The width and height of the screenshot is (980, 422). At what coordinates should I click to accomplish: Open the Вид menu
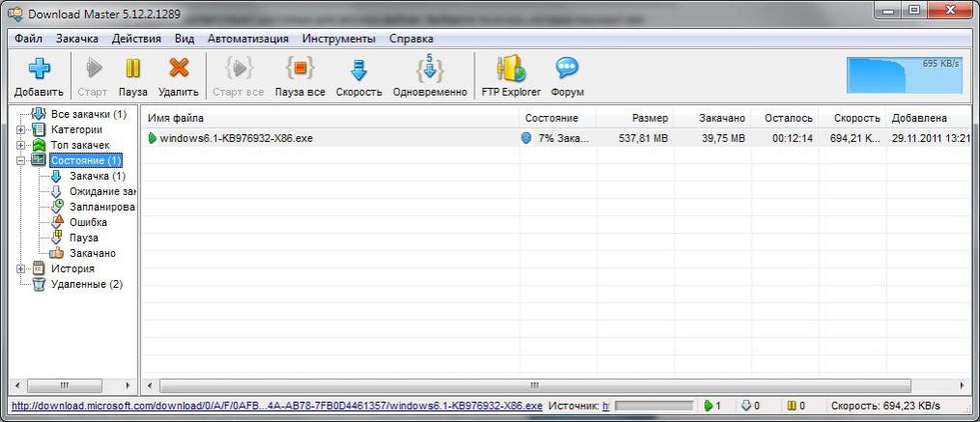pyautogui.click(x=185, y=39)
